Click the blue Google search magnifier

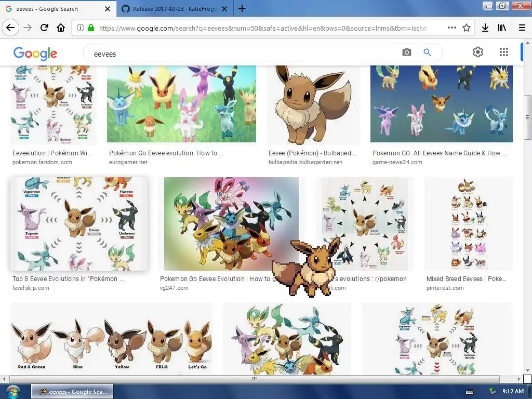pyautogui.click(x=427, y=52)
